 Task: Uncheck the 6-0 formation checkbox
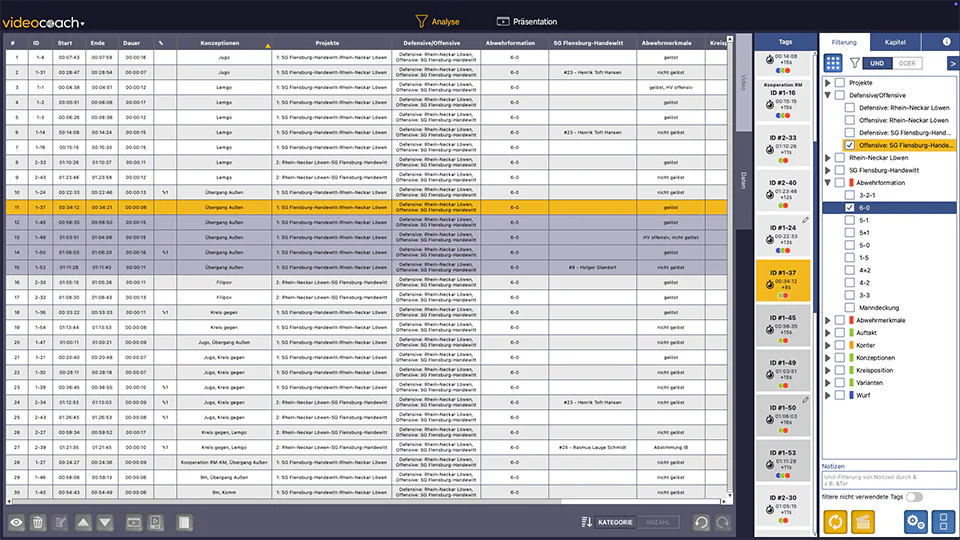pos(850,208)
